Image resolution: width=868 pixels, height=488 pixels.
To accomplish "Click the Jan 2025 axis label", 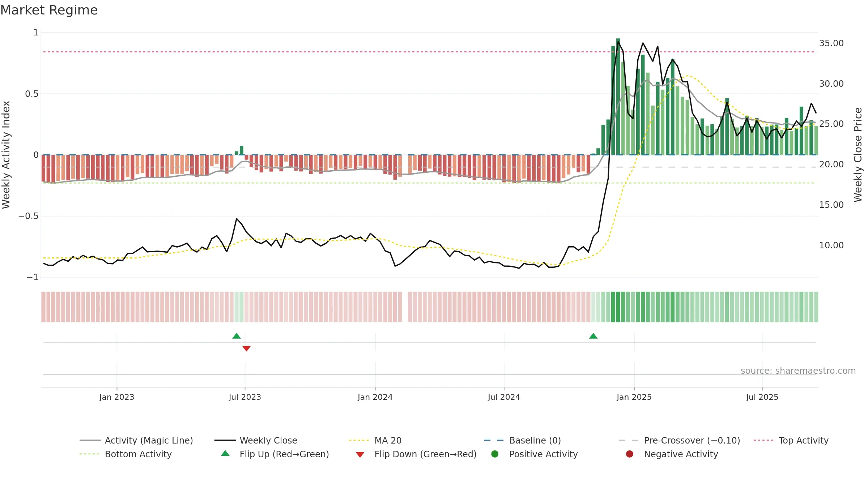I will pyautogui.click(x=634, y=397).
